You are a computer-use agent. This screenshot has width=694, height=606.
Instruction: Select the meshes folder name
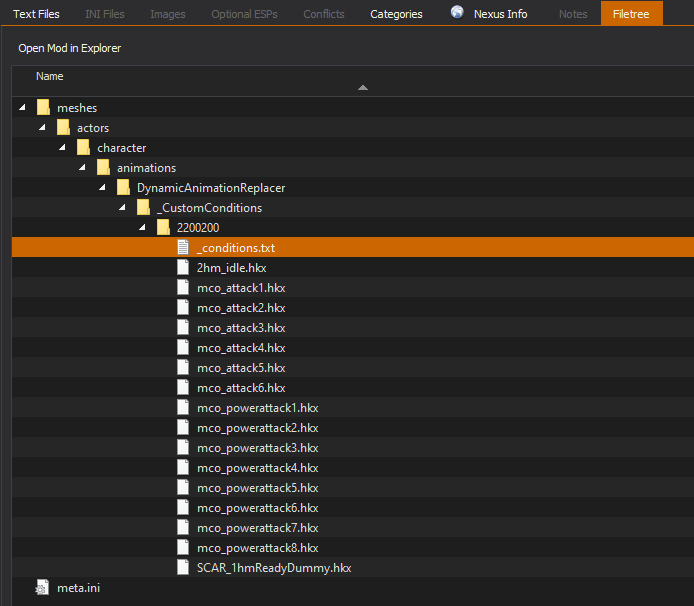pos(77,108)
